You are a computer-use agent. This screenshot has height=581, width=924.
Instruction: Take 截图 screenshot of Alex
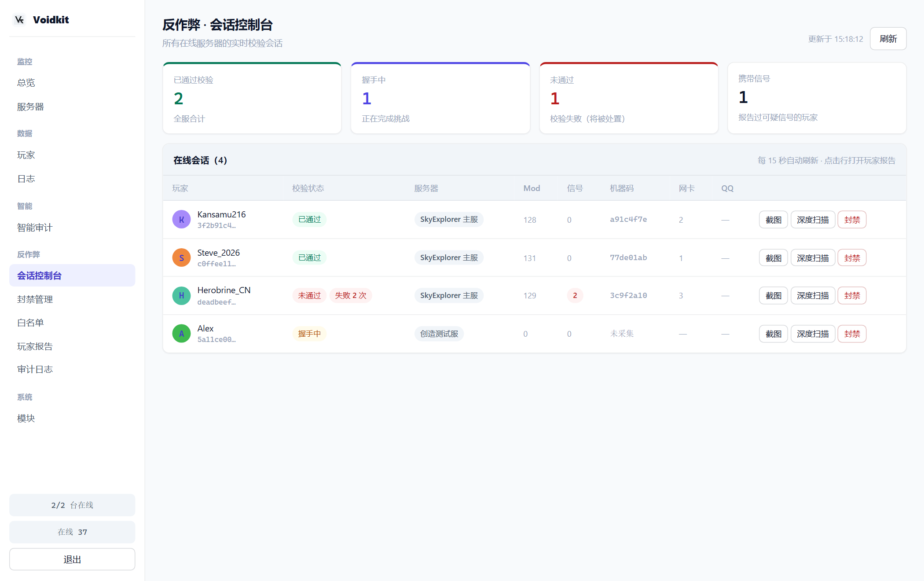pos(773,334)
